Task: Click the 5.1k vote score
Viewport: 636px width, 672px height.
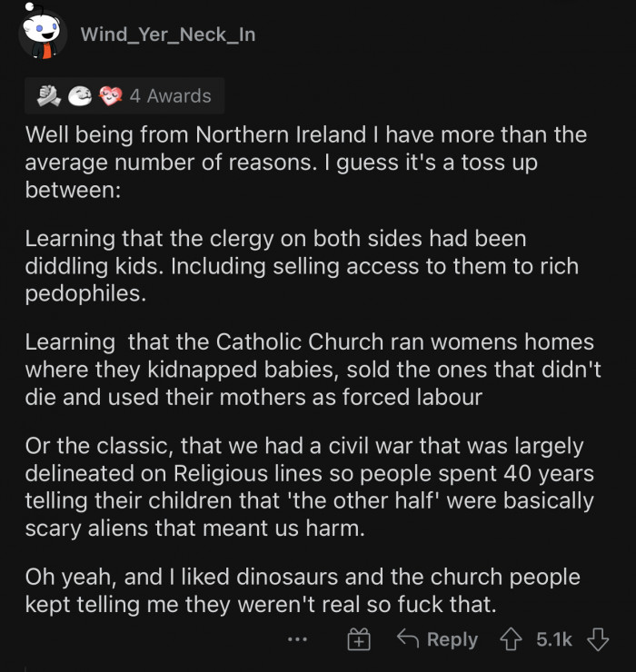Action: [554, 639]
